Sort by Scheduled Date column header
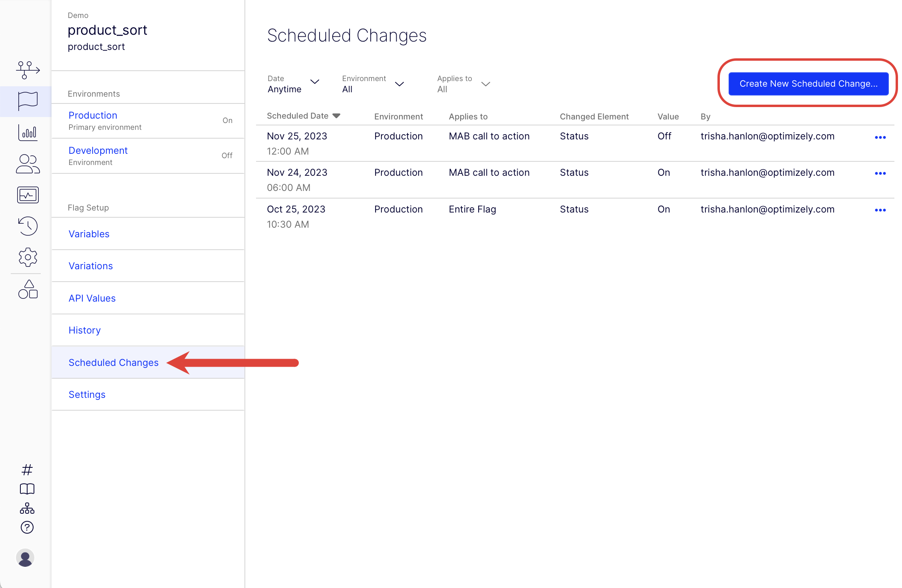 coord(303,116)
